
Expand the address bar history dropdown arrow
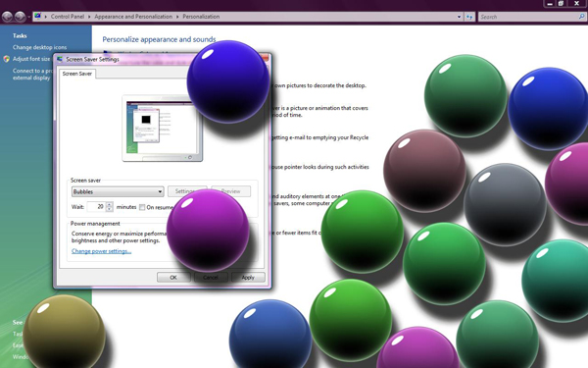tap(459, 17)
